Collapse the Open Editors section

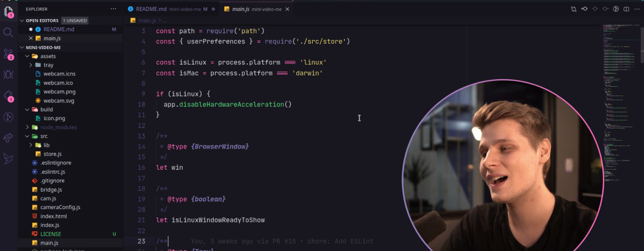click(x=22, y=20)
